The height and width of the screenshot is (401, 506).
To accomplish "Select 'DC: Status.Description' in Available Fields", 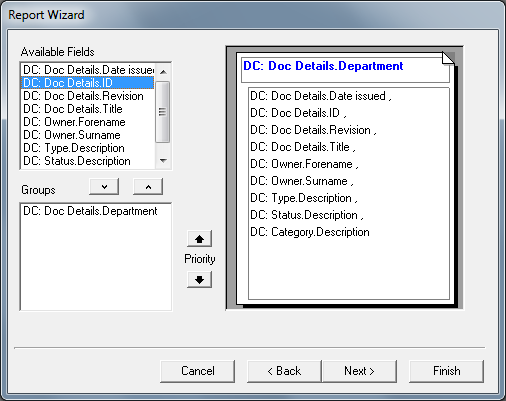I will 88,161.
